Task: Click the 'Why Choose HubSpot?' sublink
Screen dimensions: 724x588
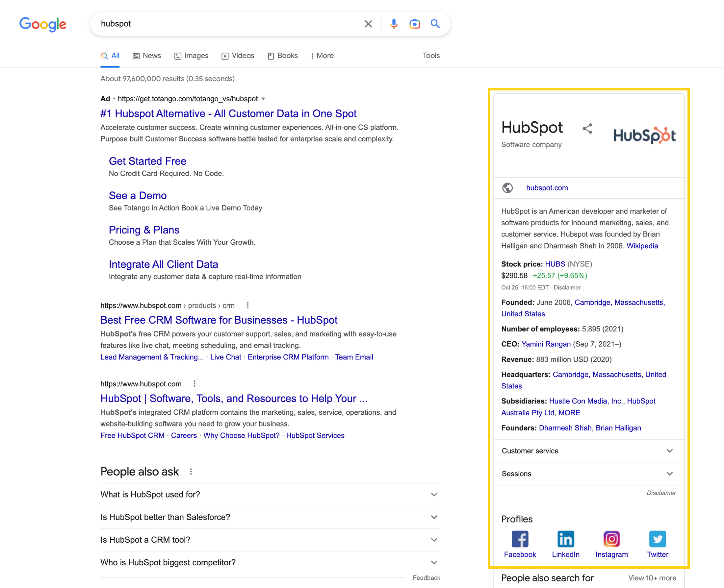Action: [242, 436]
